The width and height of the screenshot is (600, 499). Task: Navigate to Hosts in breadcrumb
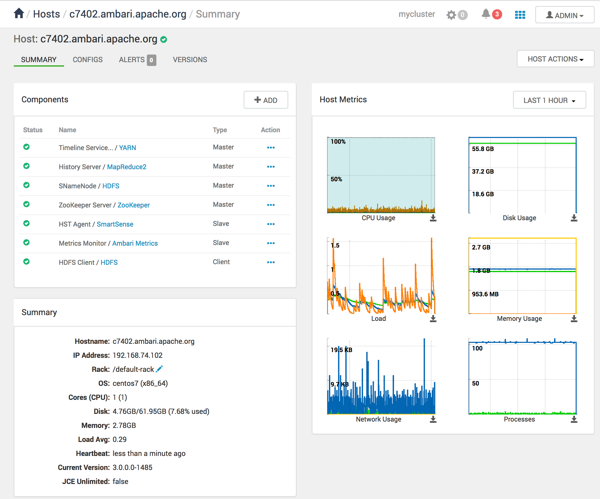click(x=46, y=15)
